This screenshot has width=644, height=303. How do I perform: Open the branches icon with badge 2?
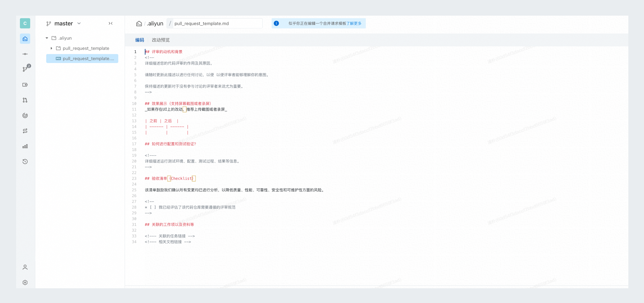25,69
